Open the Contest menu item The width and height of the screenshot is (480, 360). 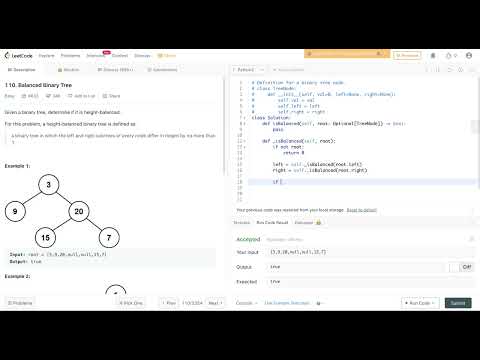[x=120, y=56]
